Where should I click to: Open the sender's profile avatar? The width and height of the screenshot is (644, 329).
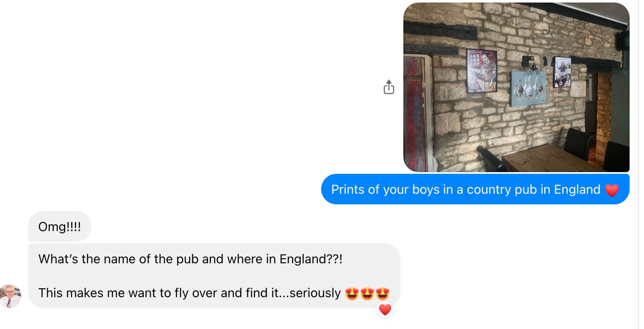11,296
